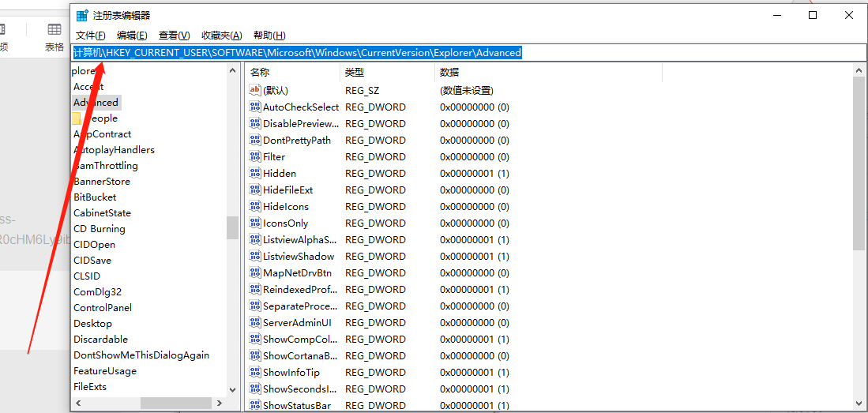Open the 查看(V) menu
Viewport: 868px width, 413px height.
pos(175,36)
